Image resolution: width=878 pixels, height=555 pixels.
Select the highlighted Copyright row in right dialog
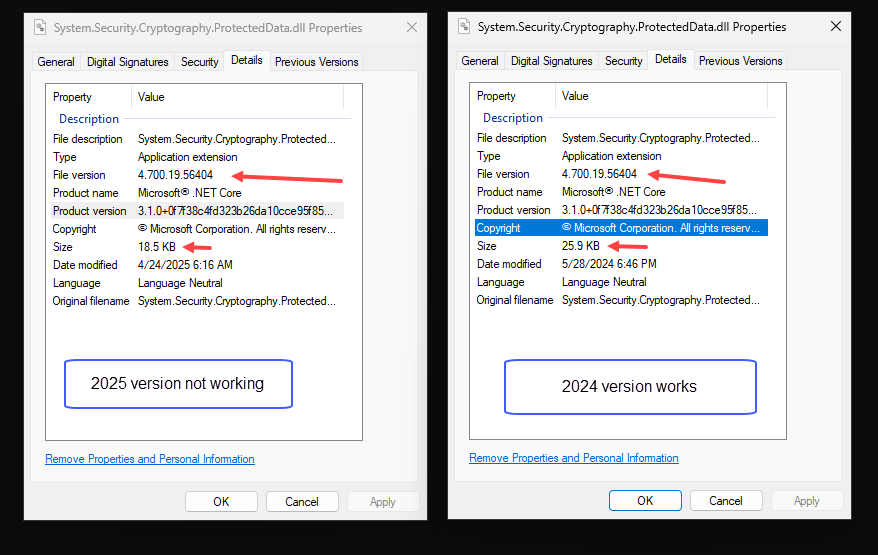pyautogui.click(x=620, y=228)
